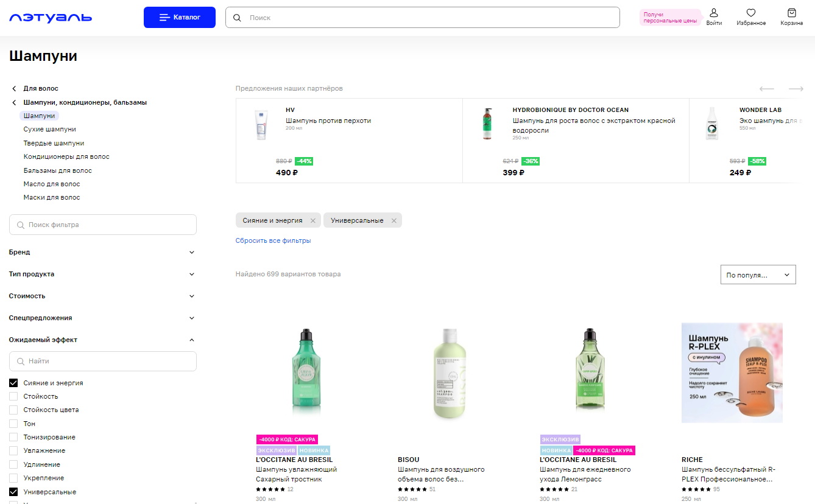815x504 pixels.
Task: Click star rating of L'Occitane Сахарный тростник
Action: (x=270, y=489)
